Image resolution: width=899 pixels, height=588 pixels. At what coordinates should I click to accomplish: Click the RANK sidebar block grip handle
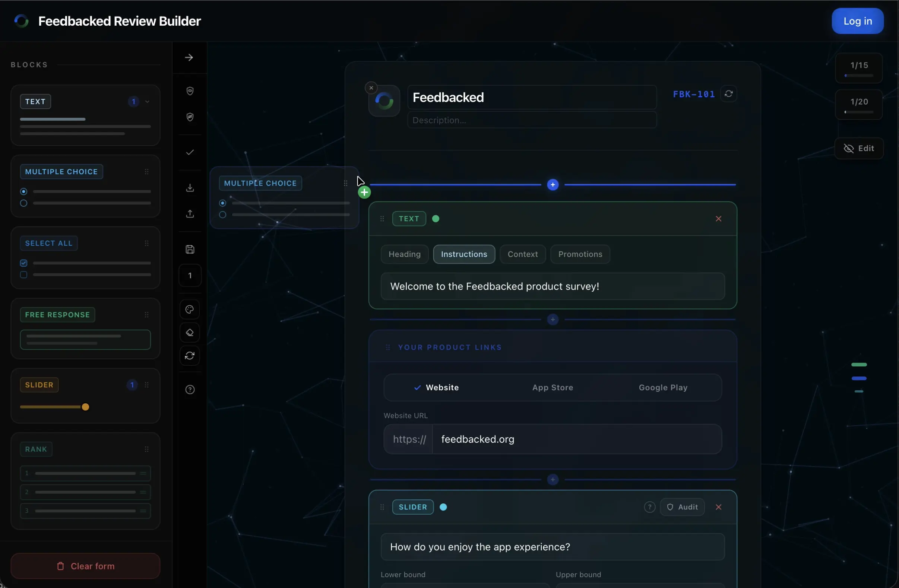tap(146, 449)
